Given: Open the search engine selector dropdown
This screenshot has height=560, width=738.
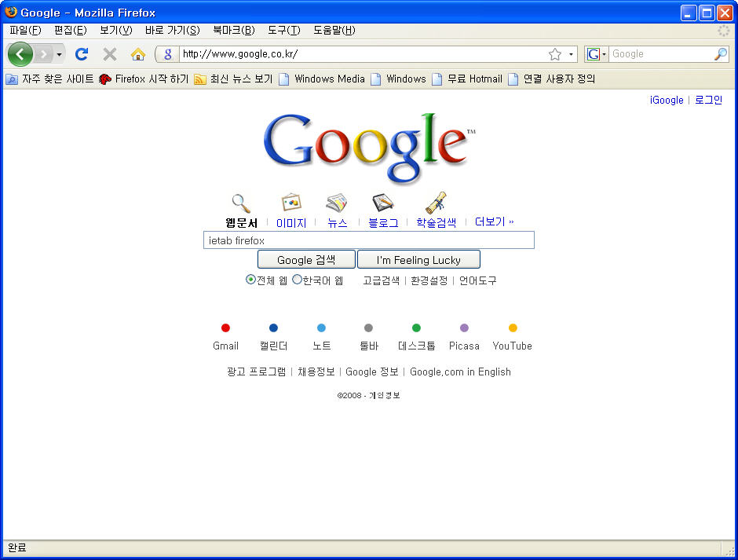Looking at the screenshot, I should click(x=597, y=54).
